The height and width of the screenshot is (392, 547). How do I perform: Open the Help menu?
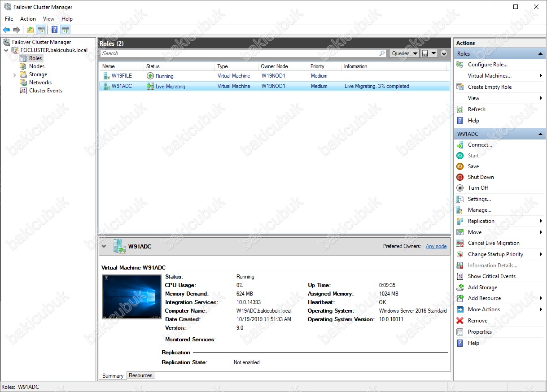pos(67,19)
